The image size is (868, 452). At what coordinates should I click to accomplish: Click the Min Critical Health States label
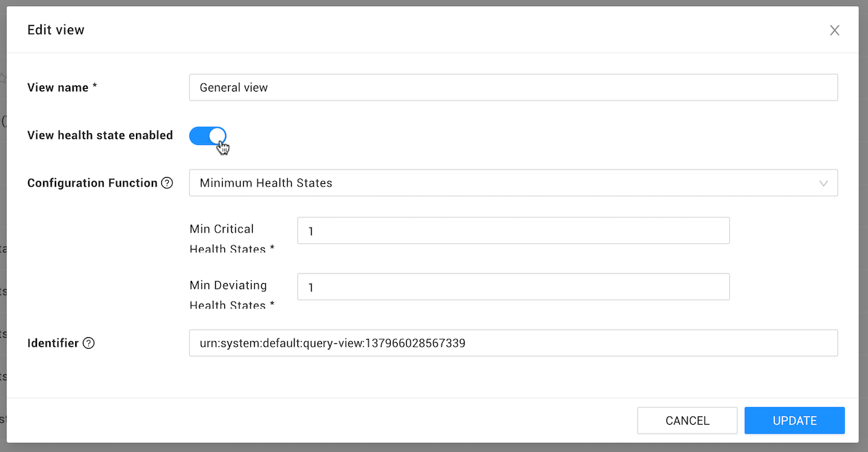point(232,239)
